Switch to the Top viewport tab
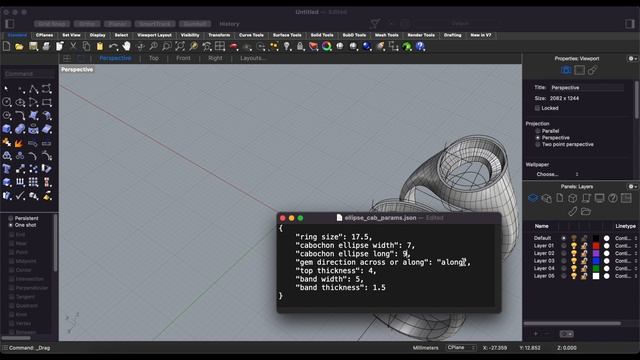The height and width of the screenshot is (360, 640). [x=154, y=58]
